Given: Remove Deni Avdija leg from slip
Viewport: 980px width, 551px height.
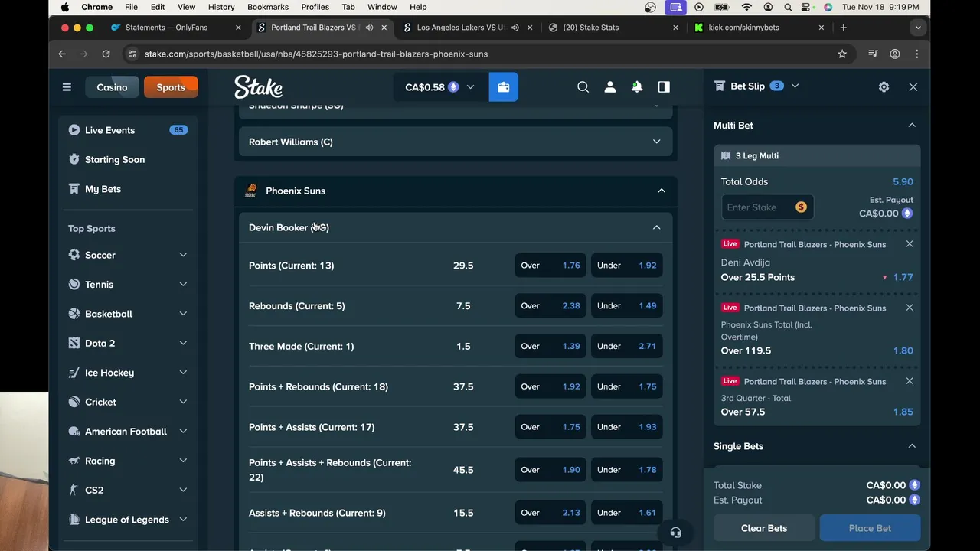Looking at the screenshot, I should click(910, 244).
